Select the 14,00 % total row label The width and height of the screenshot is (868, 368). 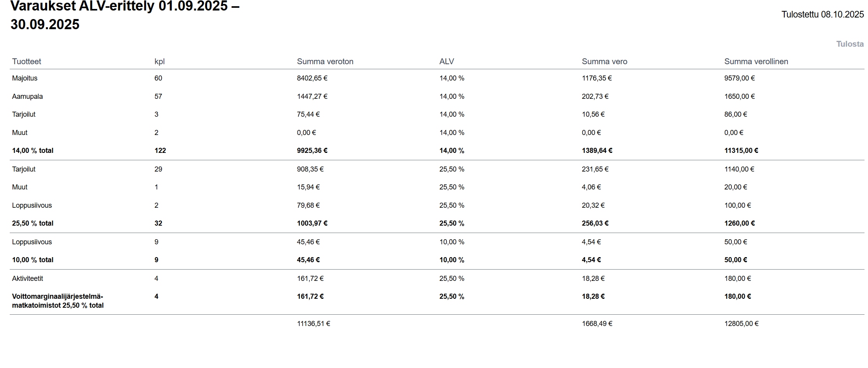(x=33, y=151)
